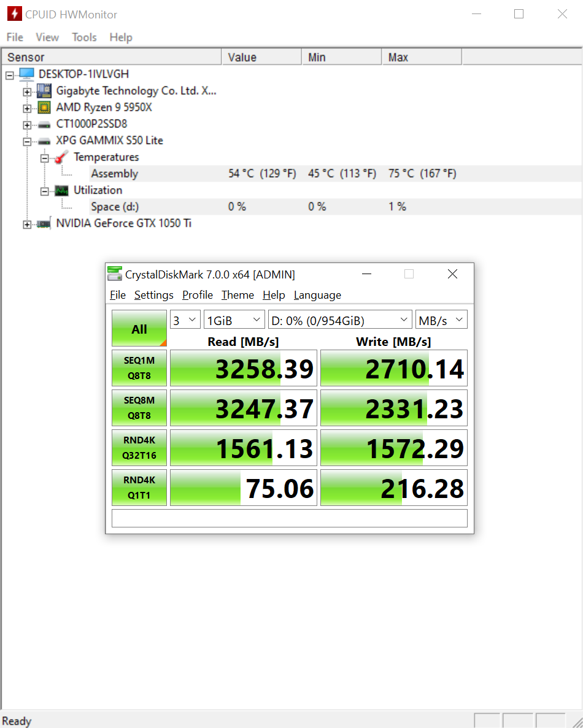Run the SEQ1M Q8T8 test

click(x=139, y=368)
